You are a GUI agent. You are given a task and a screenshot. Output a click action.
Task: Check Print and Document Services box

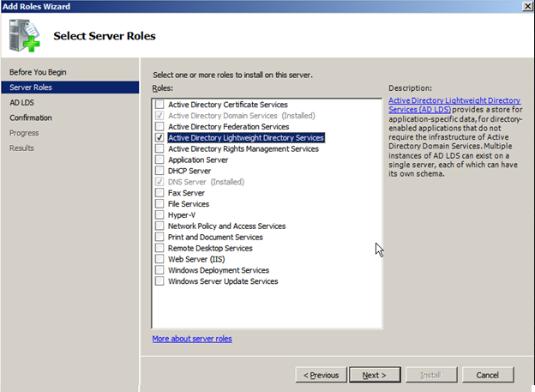(159, 237)
